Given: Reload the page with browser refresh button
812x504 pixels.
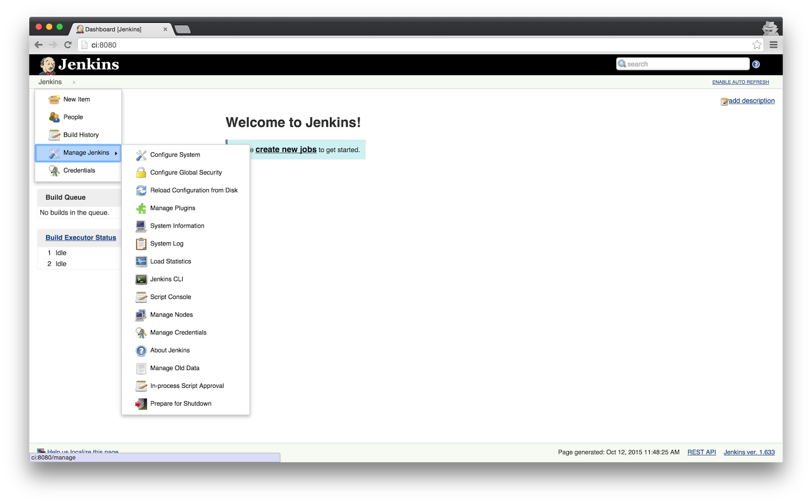Looking at the screenshot, I should [67, 45].
